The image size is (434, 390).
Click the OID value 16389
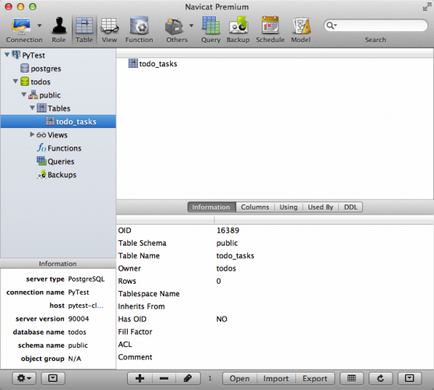tap(228, 230)
